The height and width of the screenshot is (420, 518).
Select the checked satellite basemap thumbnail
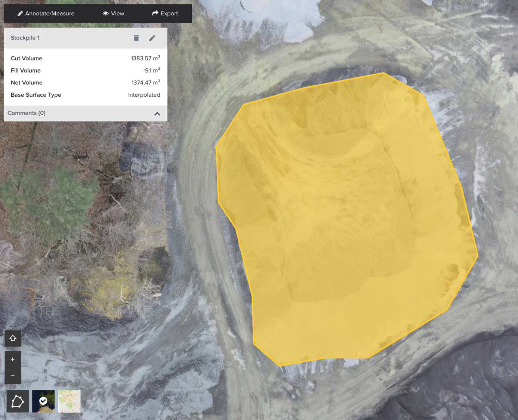[43, 401]
